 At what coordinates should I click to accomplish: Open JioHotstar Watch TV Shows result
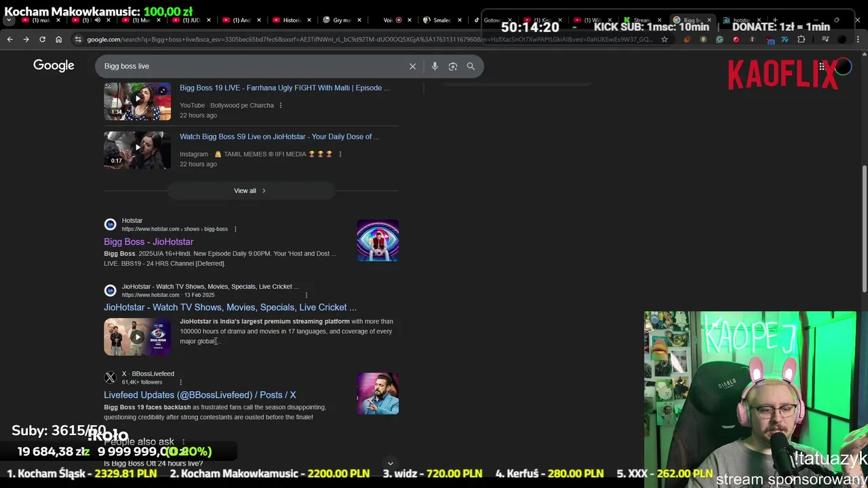(230, 307)
